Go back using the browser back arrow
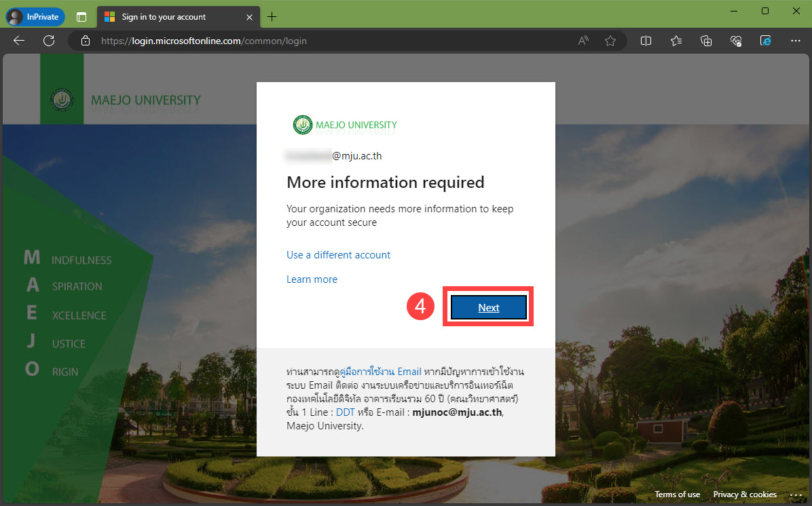 tap(19, 41)
